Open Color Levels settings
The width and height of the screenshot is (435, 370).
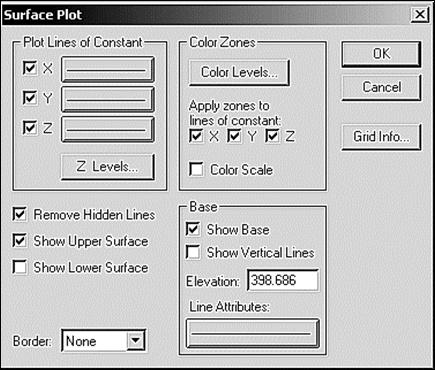pos(239,72)
